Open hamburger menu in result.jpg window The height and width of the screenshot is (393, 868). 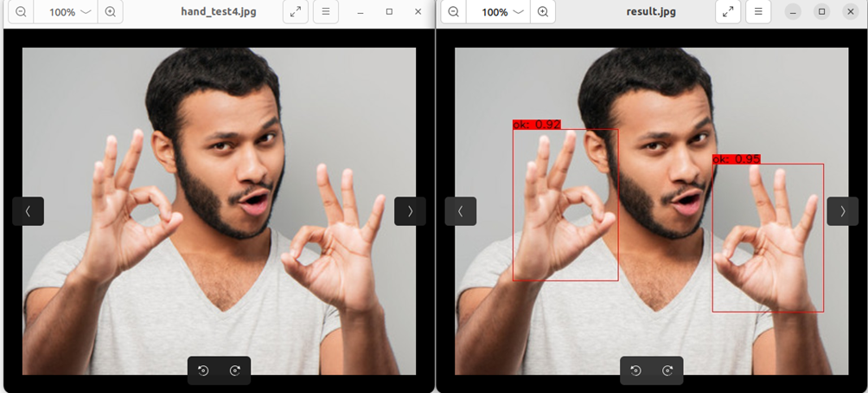click(758, 11)
